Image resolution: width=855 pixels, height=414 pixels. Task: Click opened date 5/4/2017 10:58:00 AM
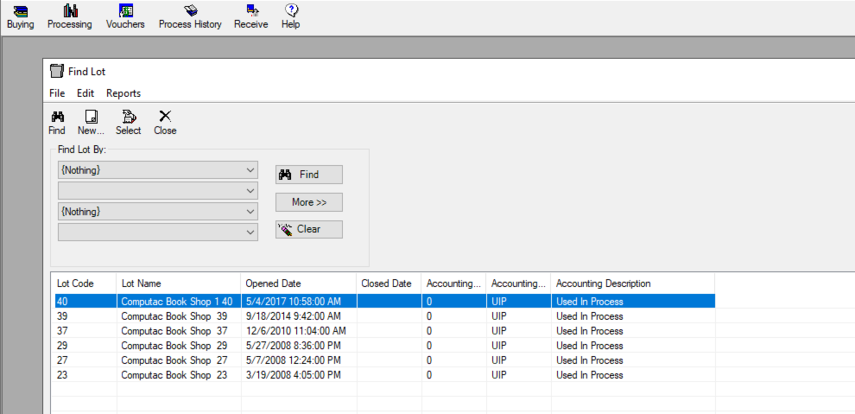coord(293,301)
